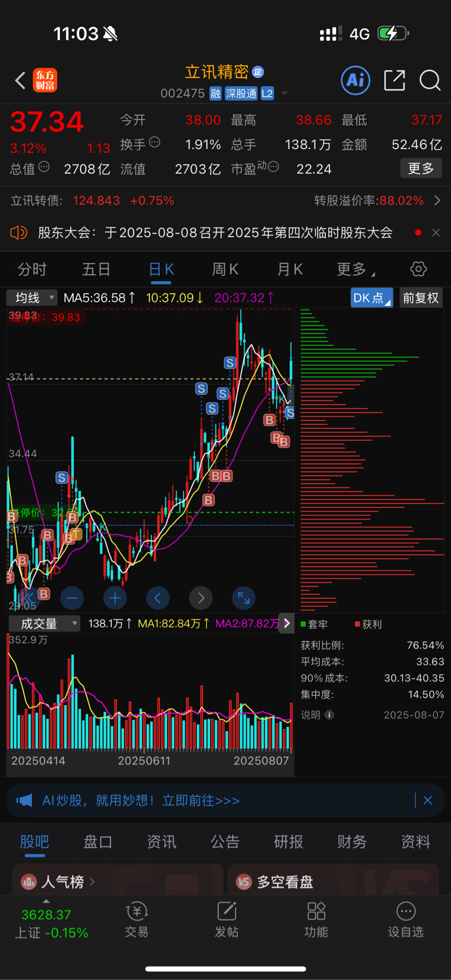Image resolution: width=451 pixels, height=980 pixels.
Task: Tap the megaphone promo icon
Action: [x=24, y=801]
